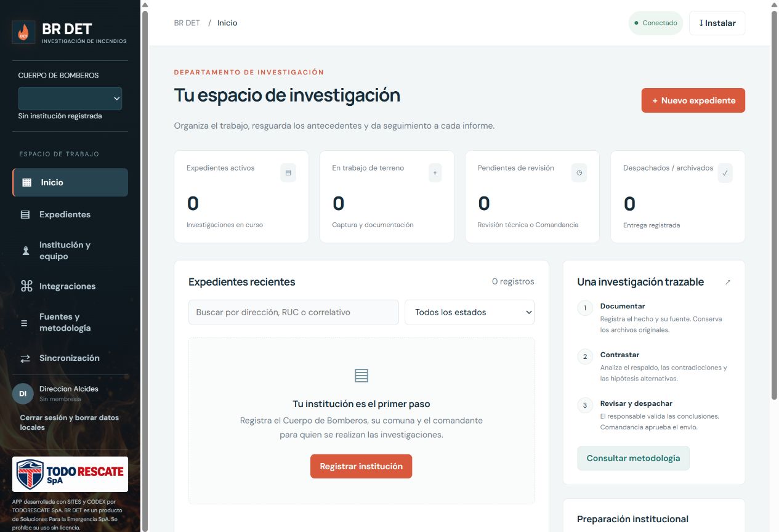
Task: Open the Cuerpo de Bomberos dropdown
Action: pyautogui.click(x=70, y=99)
